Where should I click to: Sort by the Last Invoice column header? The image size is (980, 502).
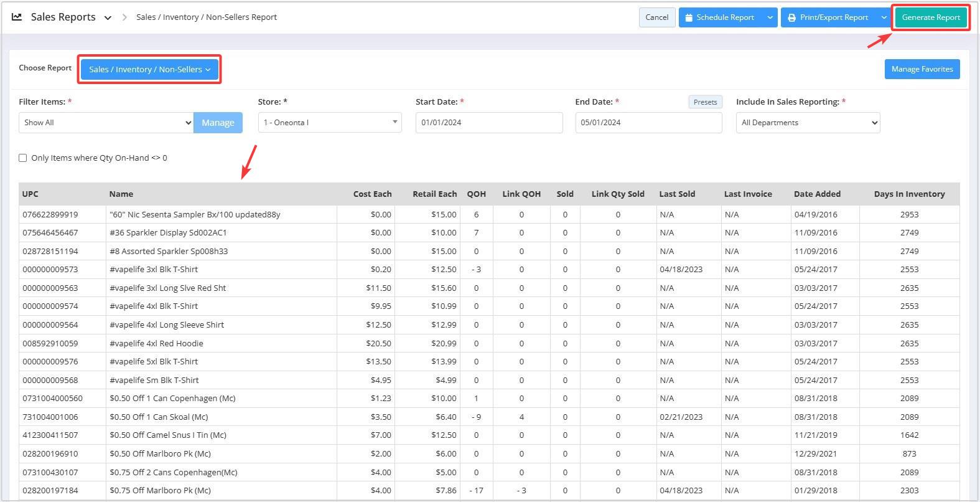click(748, 194)
